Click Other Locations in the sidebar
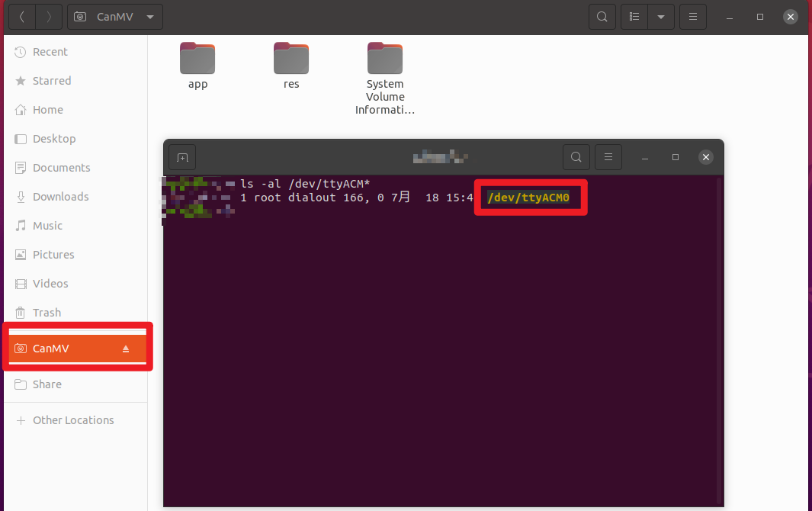 73,419
